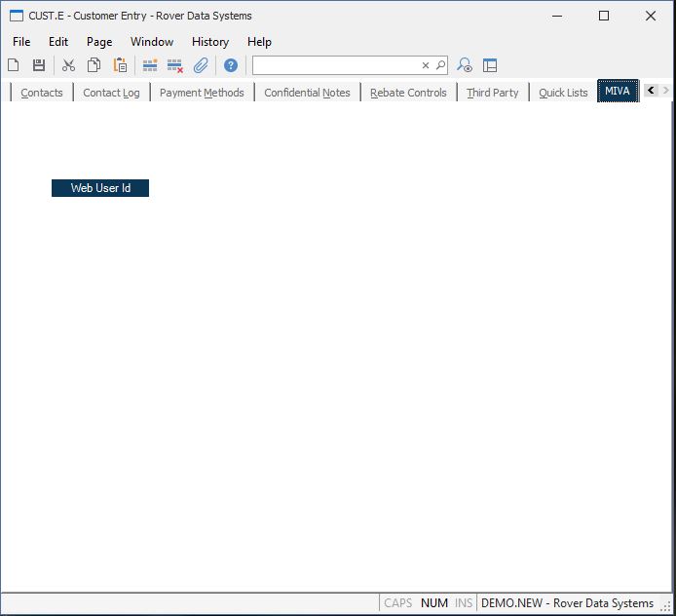Save the record with the floppy disk icon
Viewport: 676px width, 616px height.
pyautogui.click(x=39, y=65)
